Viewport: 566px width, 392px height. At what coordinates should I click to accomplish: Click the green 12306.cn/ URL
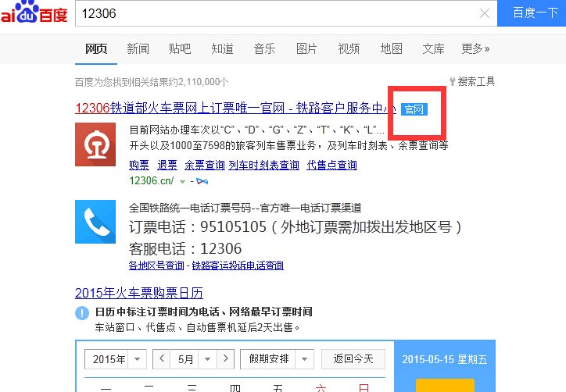tap(152, 180)
